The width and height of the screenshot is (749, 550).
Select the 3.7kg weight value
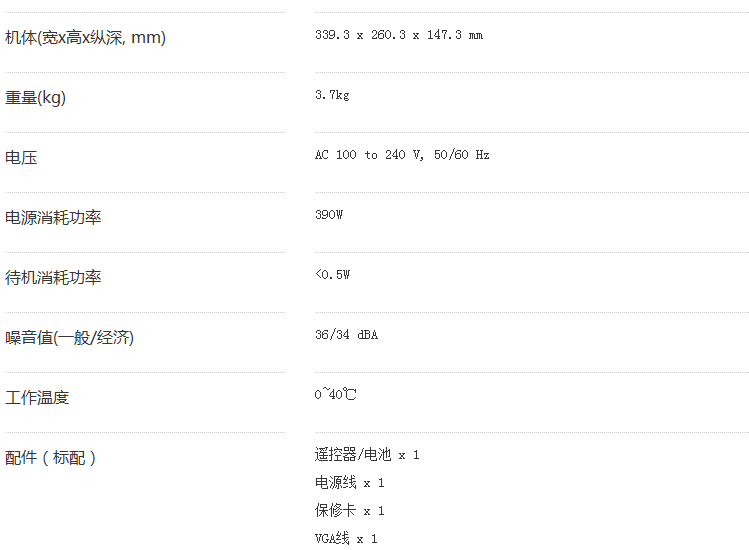click(x=332, y=95)
